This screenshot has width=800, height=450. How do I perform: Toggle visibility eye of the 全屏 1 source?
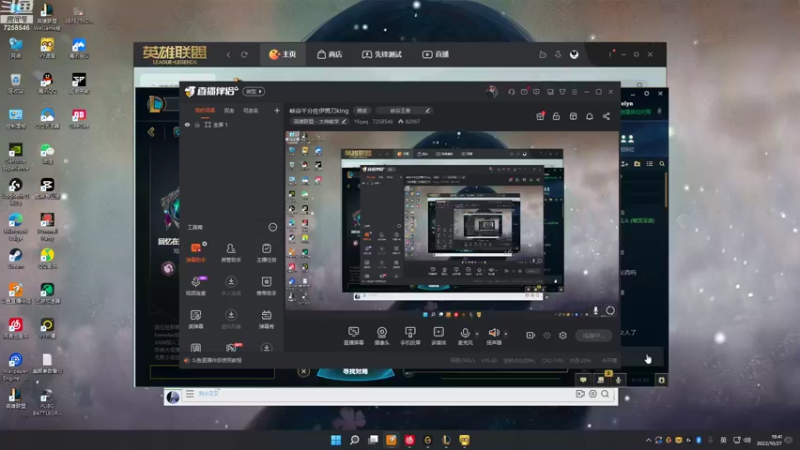[x=187, y=124]
